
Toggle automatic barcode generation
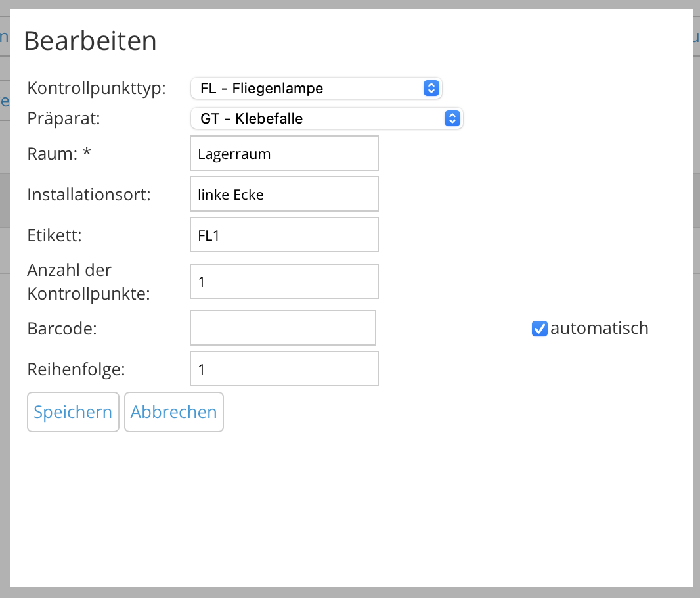(539, 328)
